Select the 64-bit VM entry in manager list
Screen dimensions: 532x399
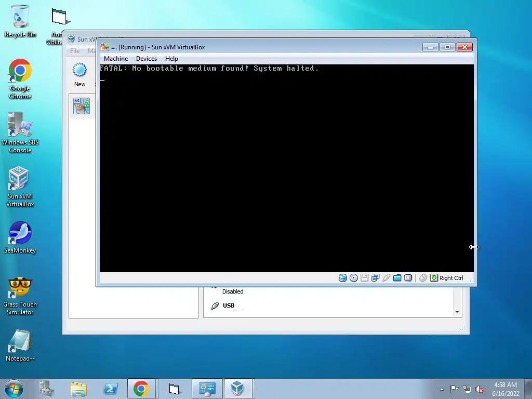(x=82, y=106)
